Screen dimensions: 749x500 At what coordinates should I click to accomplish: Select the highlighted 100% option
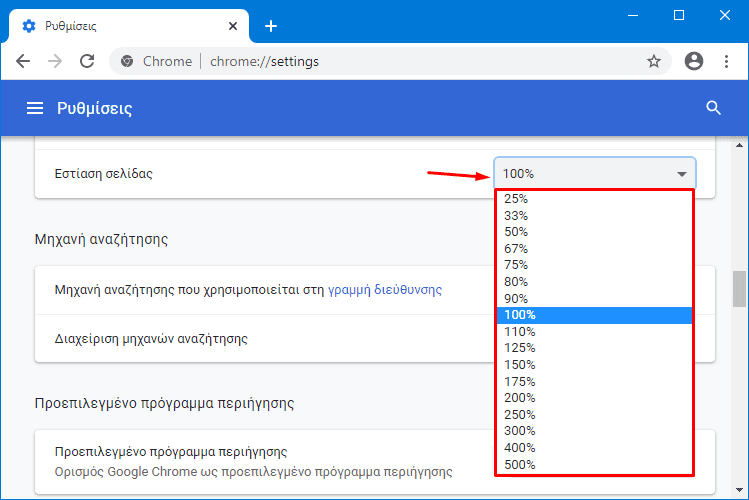coord(594,315)
